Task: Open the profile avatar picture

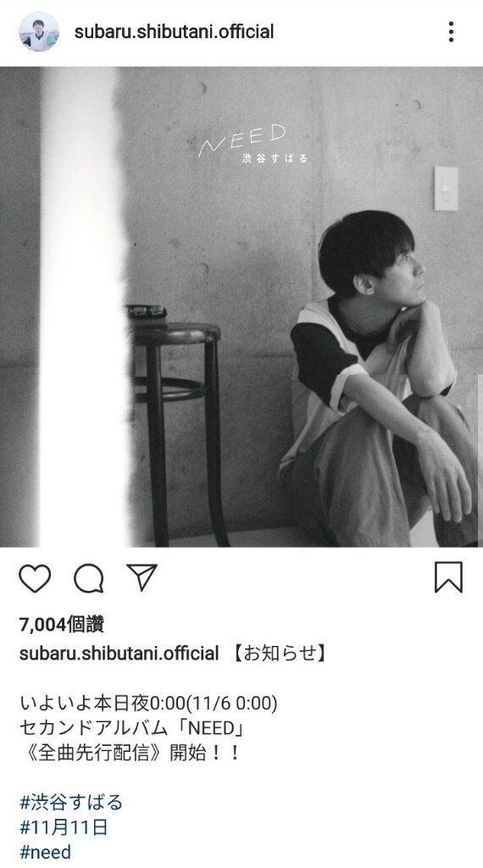Action: click(x=39, y=31)
